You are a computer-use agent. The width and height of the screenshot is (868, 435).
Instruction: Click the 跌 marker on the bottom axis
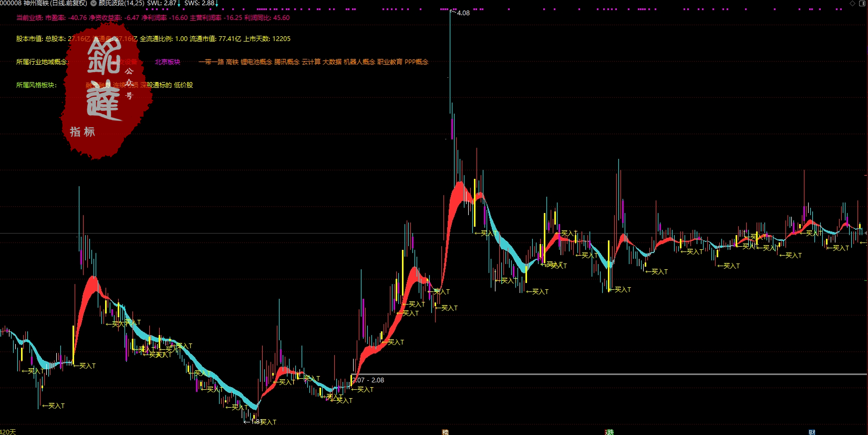pos(609,432)
